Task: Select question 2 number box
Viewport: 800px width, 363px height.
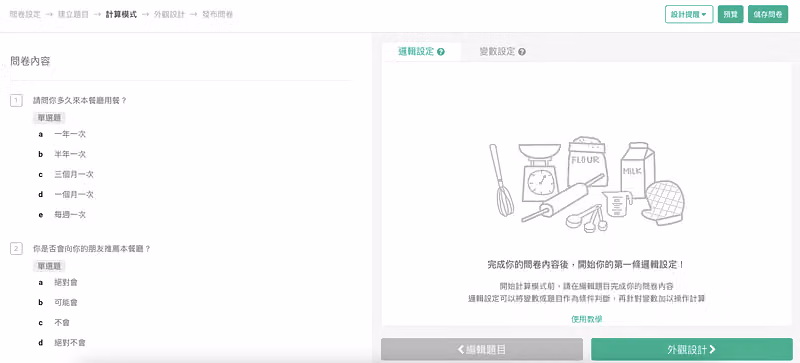Action: [x=16, y=249]
